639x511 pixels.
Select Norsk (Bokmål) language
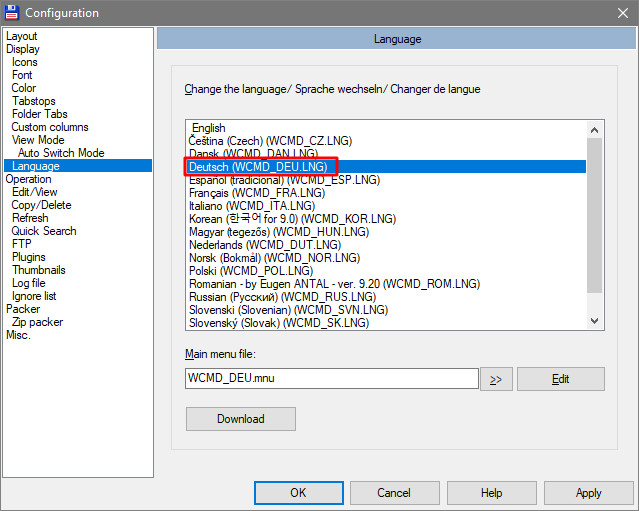pos(386,258)
